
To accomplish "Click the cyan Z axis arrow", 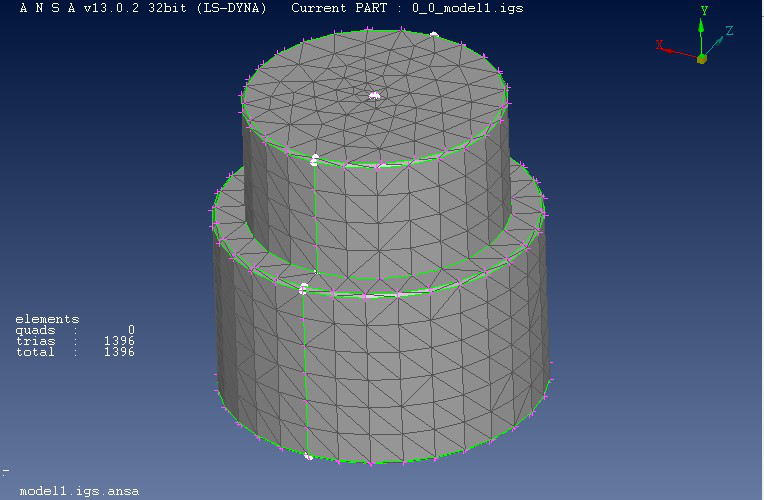I will [715, 45].
